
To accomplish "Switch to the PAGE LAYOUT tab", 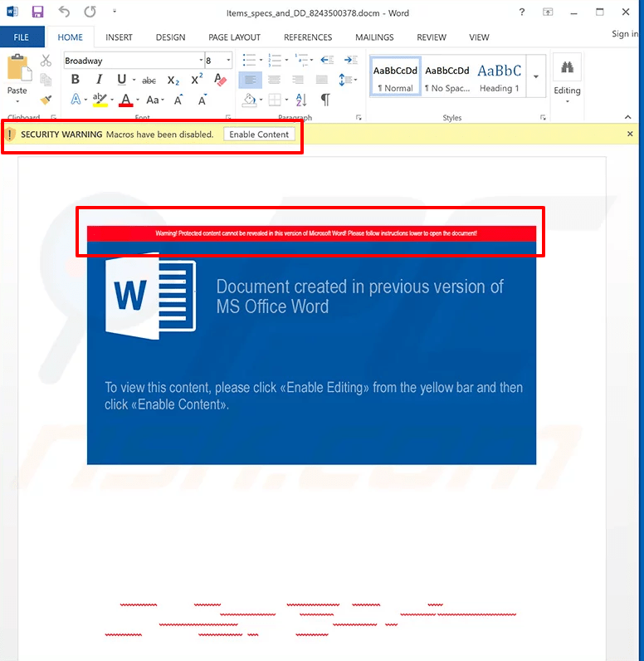I will coord(234,37).
